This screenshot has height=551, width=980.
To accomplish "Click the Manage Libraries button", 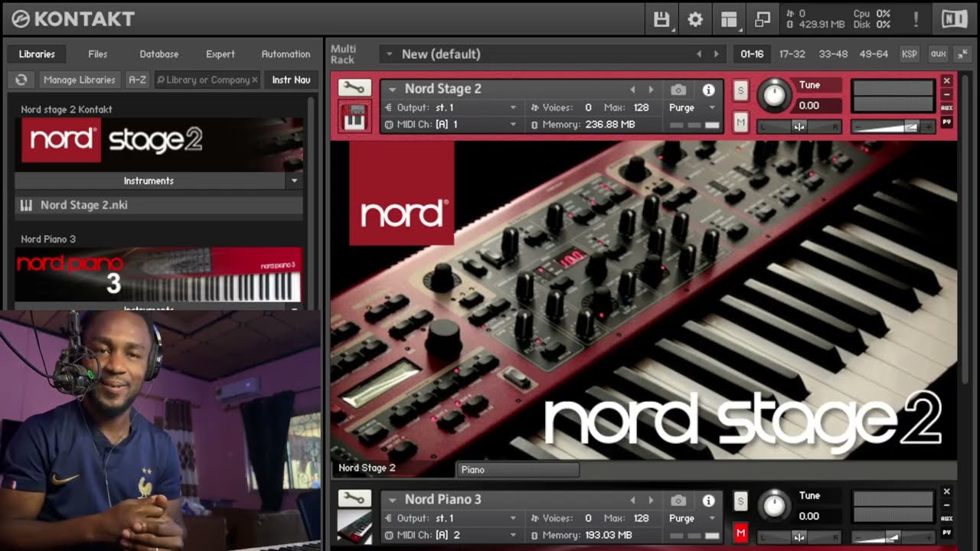I will pyautogui.click(x=80, y=80).
